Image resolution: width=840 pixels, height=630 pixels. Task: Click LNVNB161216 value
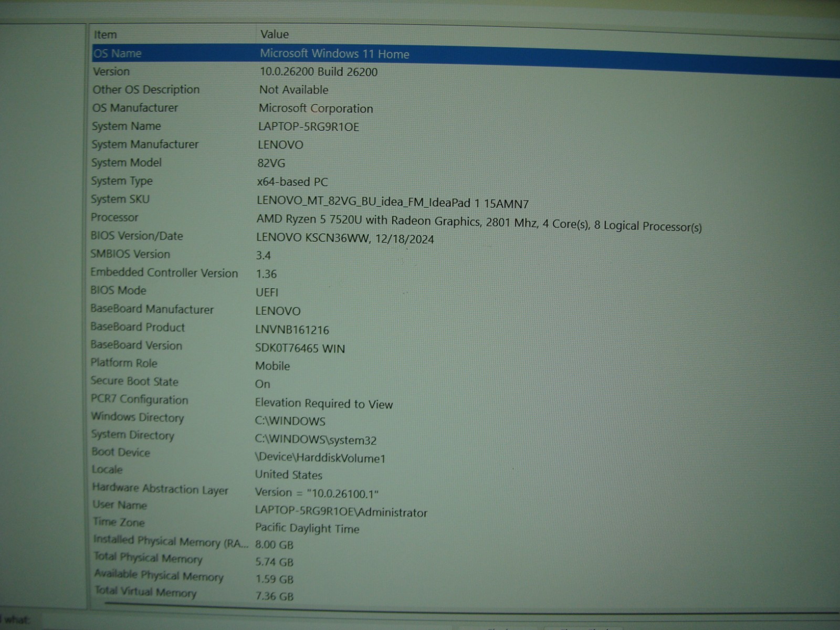tap(292, 330)
